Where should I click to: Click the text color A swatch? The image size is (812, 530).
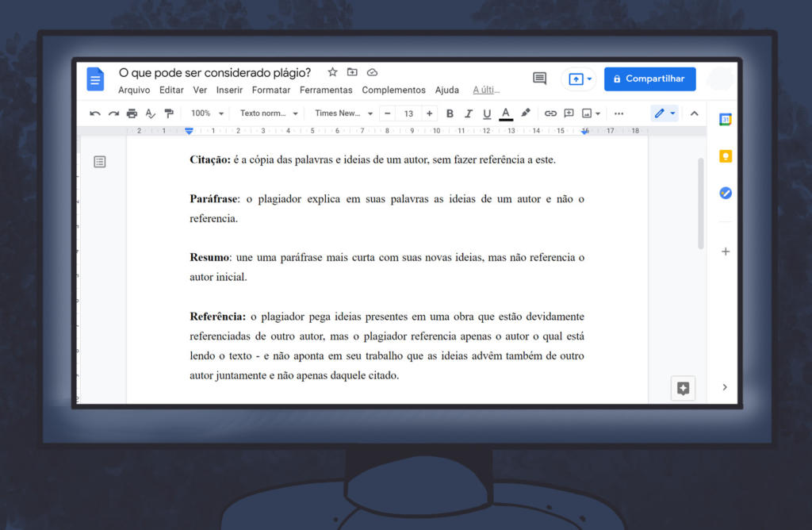coord(506,113)
